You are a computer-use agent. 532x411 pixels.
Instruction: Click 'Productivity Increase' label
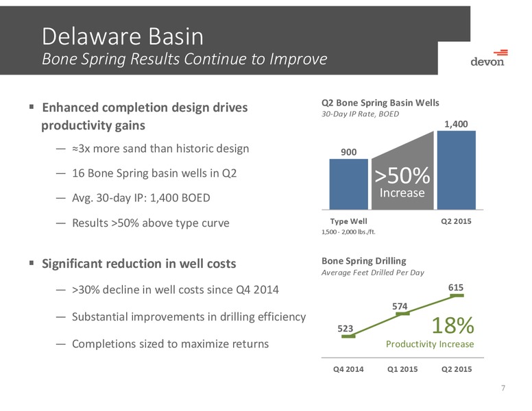(x=430, y=344)
